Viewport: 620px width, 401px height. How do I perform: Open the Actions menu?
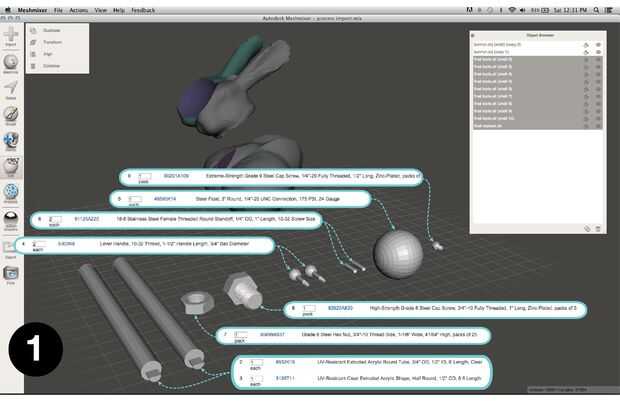pos(79,10)
